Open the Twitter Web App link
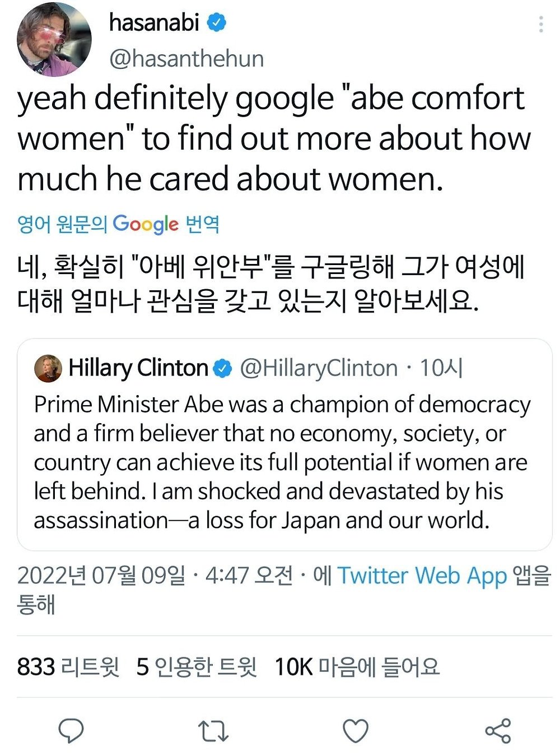 pyautogui.click(x=422, y=576)
